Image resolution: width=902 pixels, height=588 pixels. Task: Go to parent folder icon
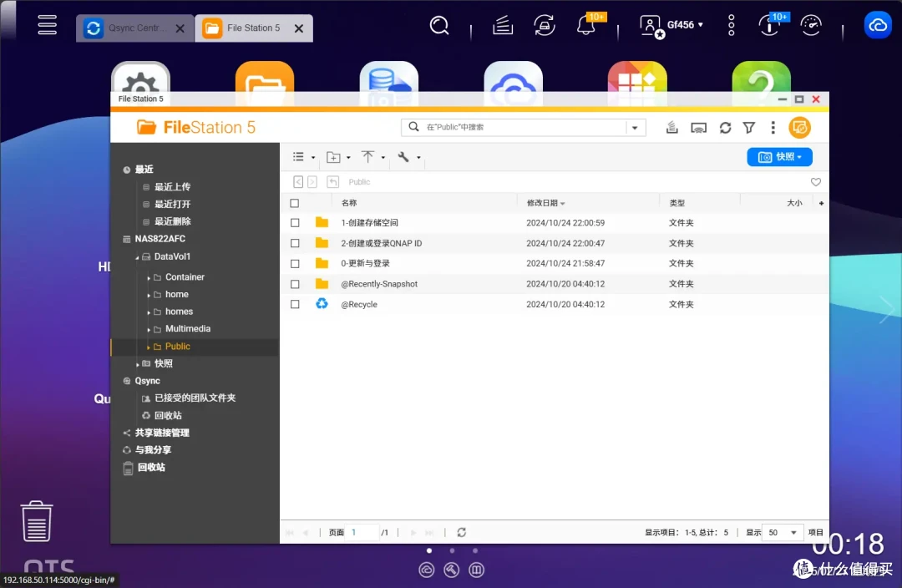coord(332,182)
